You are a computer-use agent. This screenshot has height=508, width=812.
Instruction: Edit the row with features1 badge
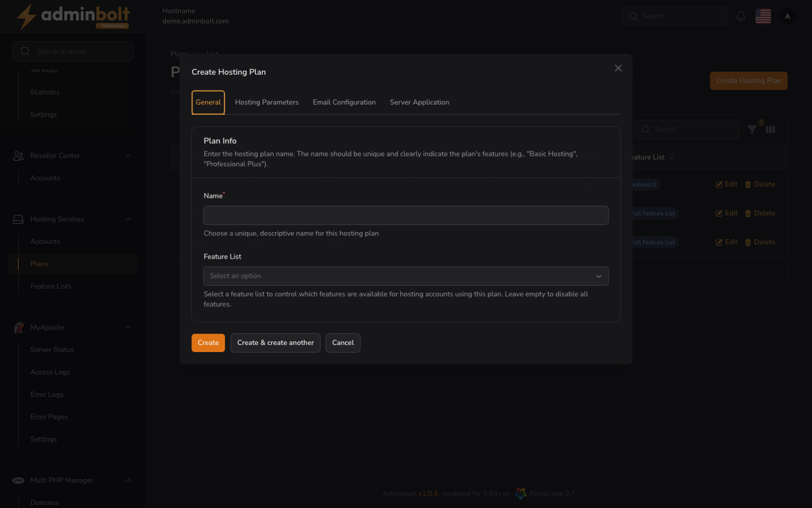point(727,184)
